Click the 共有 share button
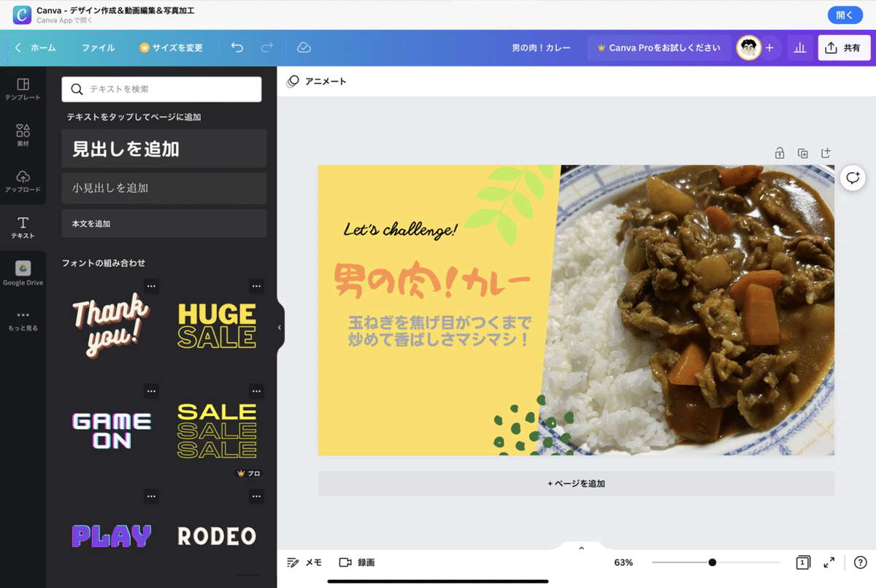Image resolution: width=876 pixels, height=588 pixels. 844,48
